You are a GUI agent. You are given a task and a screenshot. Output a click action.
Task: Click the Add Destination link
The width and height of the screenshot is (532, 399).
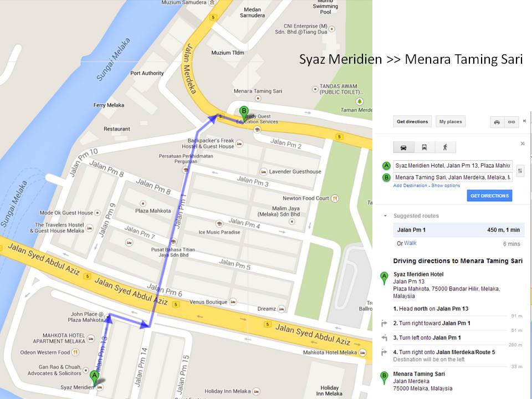point(410,186)
